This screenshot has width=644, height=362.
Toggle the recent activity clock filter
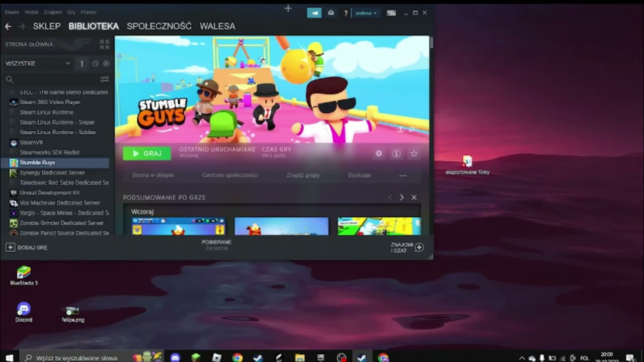pyautogui.click(x=96, y=63)
